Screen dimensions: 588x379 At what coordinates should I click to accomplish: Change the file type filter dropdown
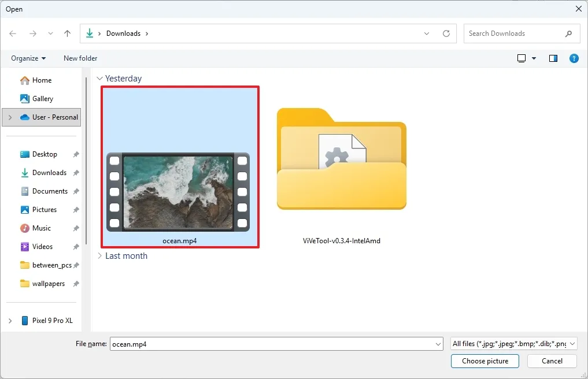click(513, 343)
